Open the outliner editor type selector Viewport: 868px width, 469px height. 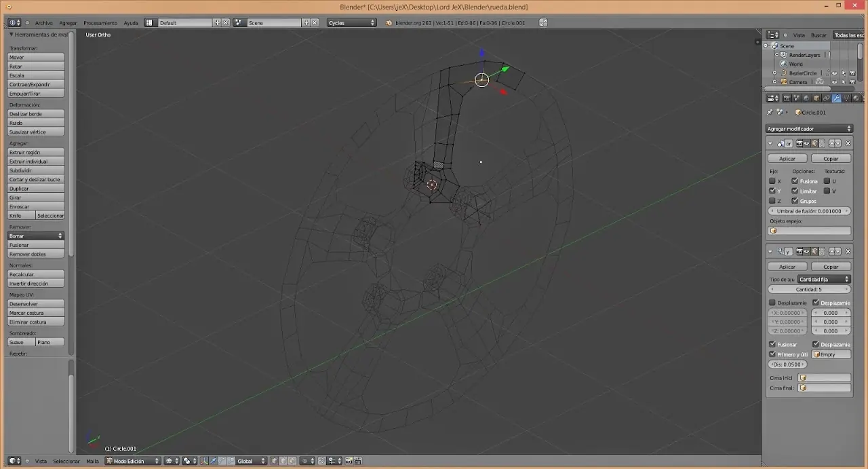pos(773,35)
